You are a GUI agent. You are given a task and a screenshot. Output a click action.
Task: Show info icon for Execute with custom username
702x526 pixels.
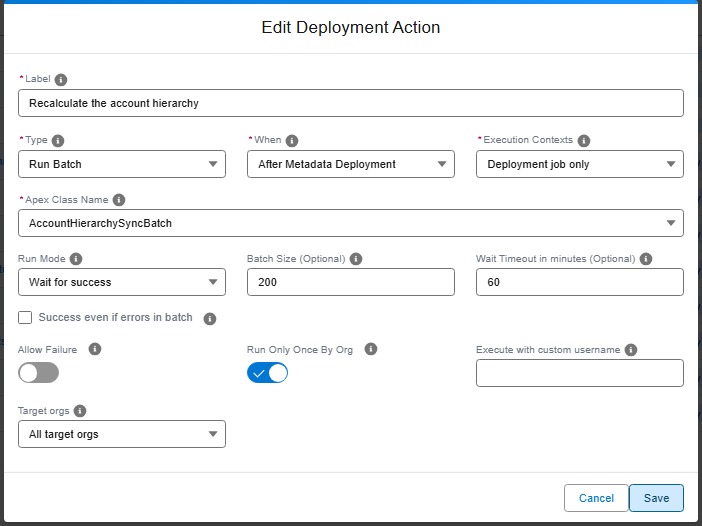point(631,350)
